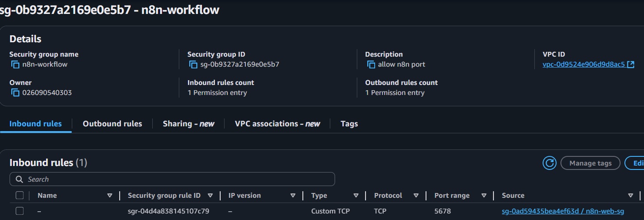
Task: Click the port range value 5678
Action: [443, 211]
